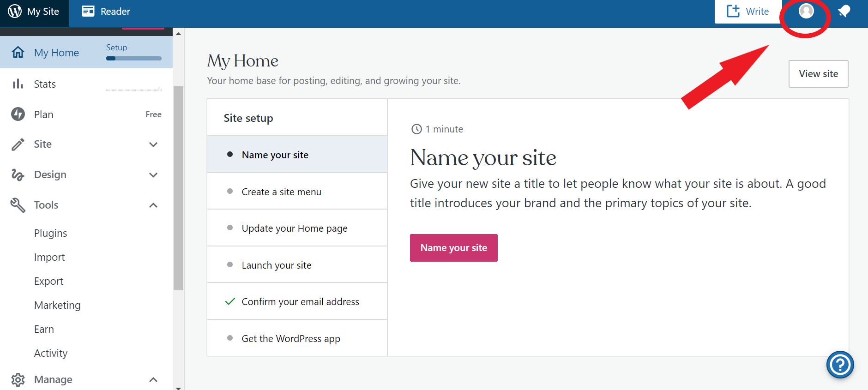Open the profile avatar icon
The height and width of the screenshot is (390, 868).
click(806, 11)
